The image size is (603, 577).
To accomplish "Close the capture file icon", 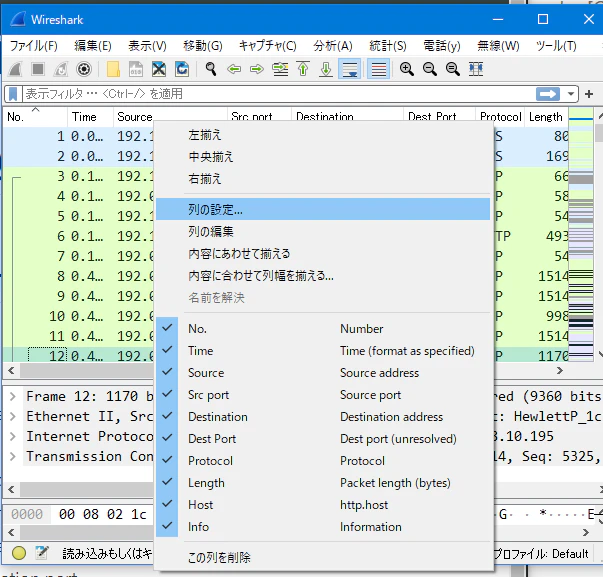I will (159, 69).
